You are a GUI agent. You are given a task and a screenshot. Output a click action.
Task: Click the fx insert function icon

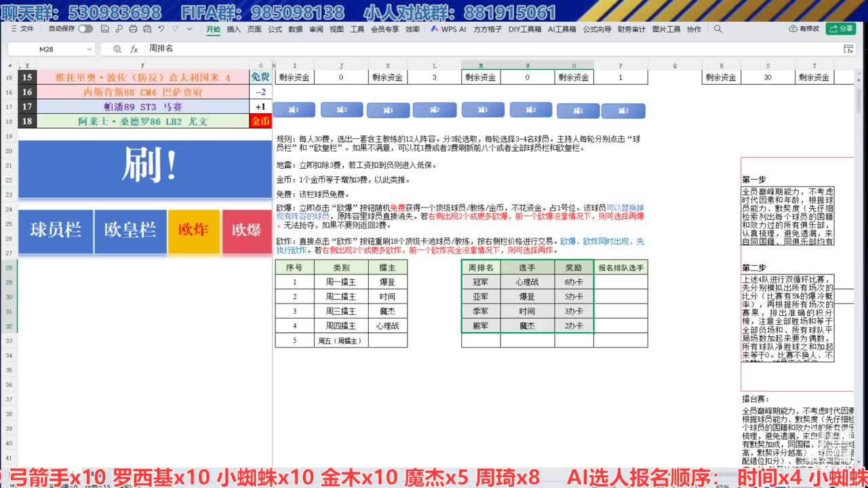(134, 49)
